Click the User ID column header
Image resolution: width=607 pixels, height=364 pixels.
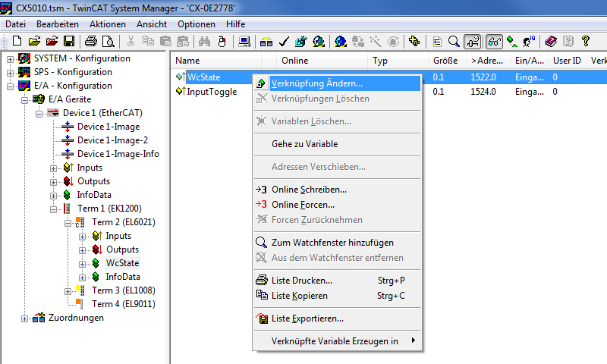[567, 61]
